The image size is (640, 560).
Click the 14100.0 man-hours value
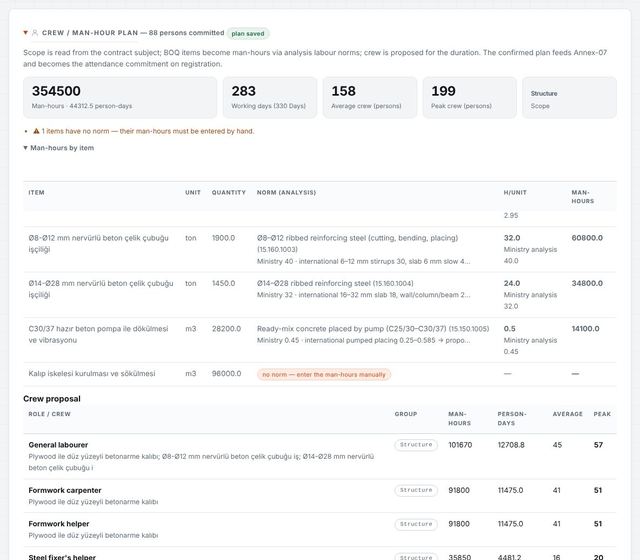pyautogui.click(x=585, y=329)
